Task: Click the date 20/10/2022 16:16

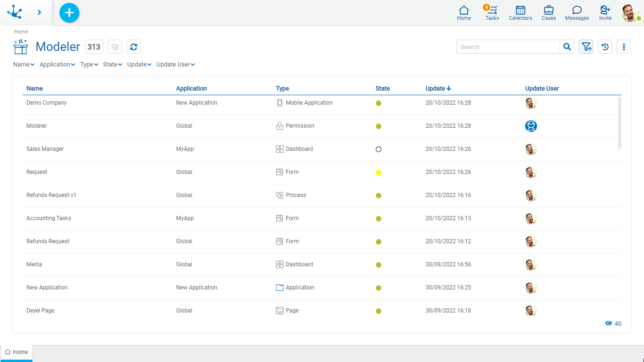Action: point(448,195)
